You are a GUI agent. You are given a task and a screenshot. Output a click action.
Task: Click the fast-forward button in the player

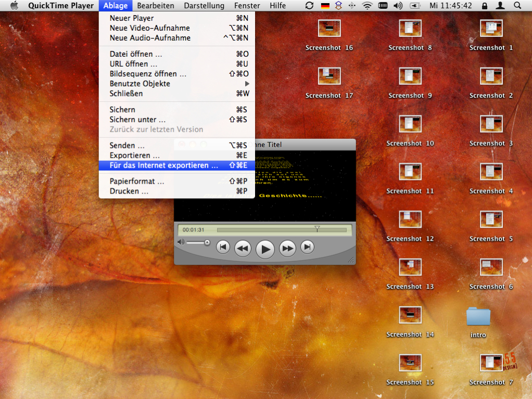(287, 249)
